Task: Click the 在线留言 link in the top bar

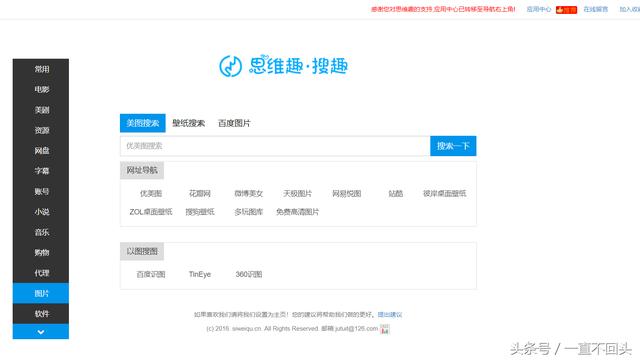Action: coord(596,9)
